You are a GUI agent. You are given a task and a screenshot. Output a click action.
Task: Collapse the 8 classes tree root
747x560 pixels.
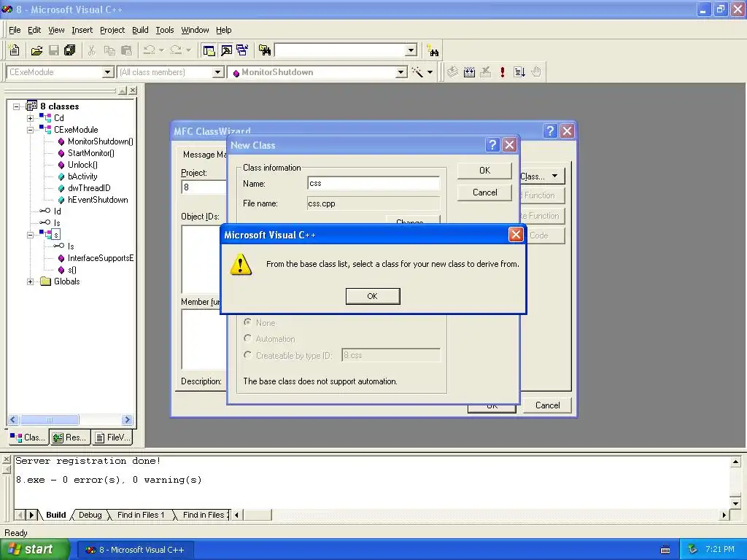coord(16,106)
